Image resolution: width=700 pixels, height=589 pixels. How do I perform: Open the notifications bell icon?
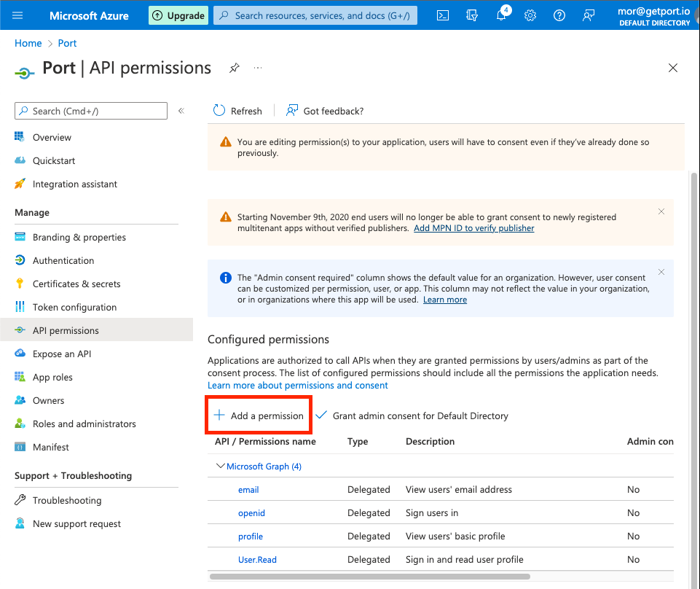[501, 15]
